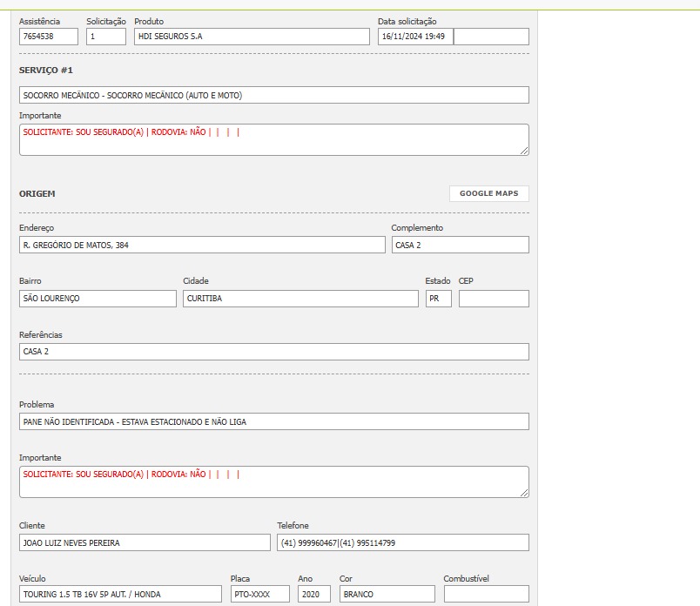
Task: Click the Endereço label
Action: [x=37, y=228]
